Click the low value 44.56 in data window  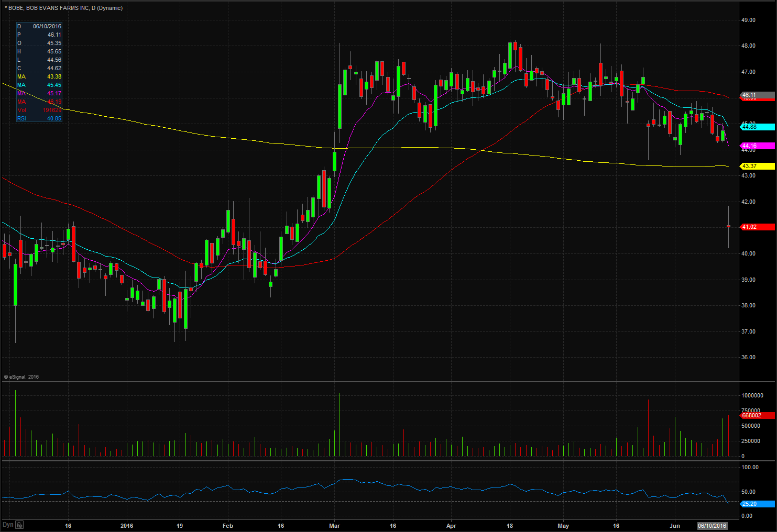54,60
